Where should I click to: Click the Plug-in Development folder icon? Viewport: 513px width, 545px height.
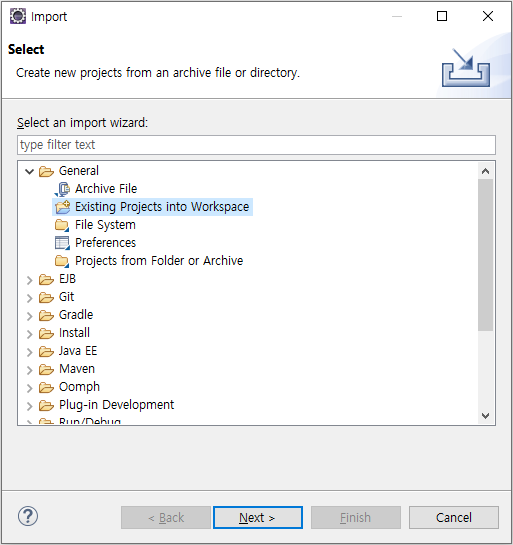[x=46, y=405]
